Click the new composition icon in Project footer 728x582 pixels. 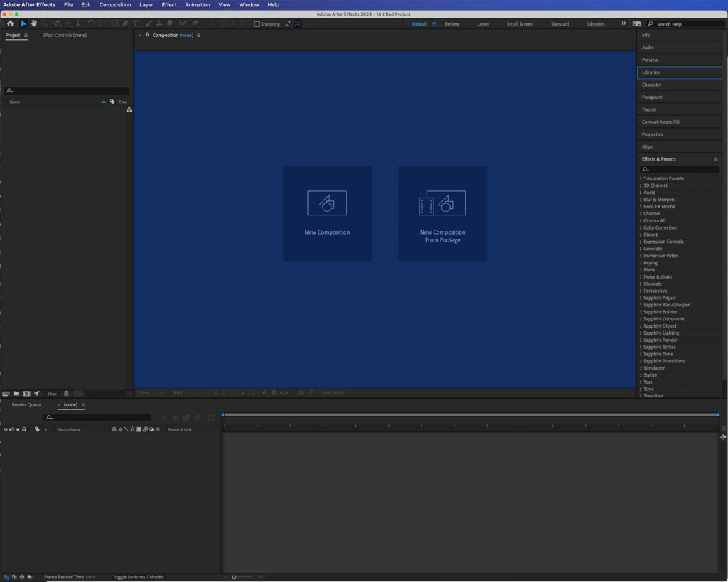[26, 394]
